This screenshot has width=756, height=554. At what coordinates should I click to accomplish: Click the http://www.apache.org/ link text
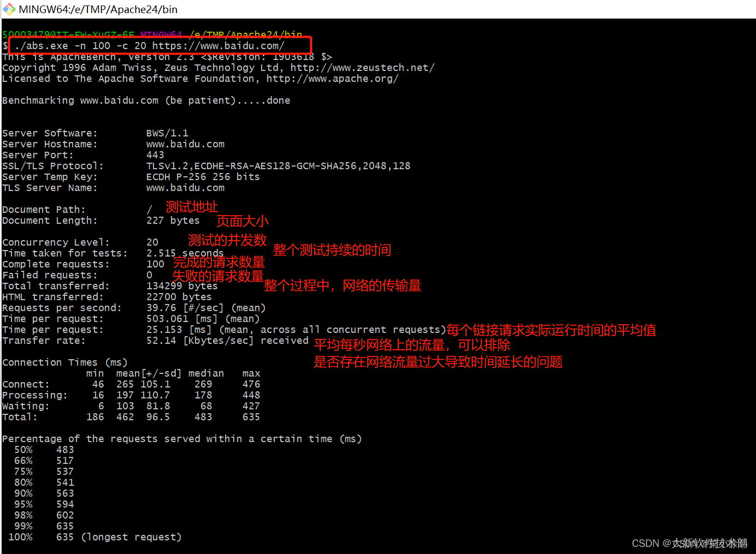coord(333,79)
